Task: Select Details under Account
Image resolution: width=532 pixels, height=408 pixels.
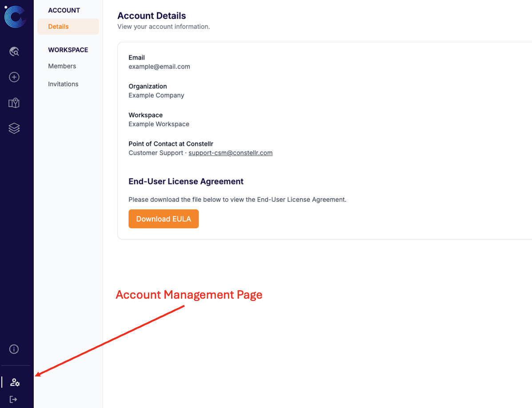Action: pyautogui.click(x=58, y=26)
